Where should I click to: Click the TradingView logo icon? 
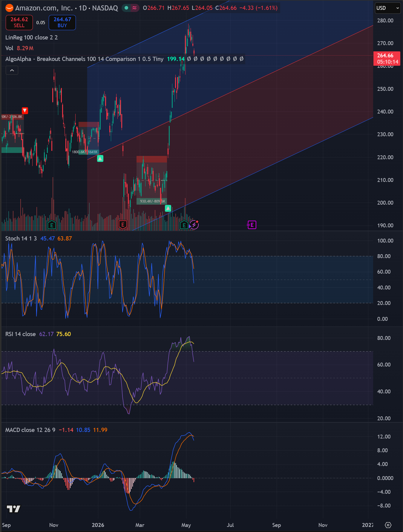13,509
